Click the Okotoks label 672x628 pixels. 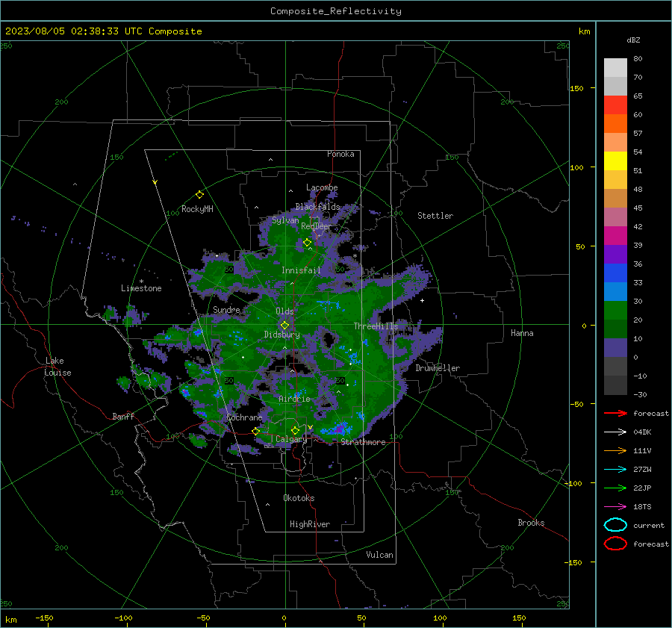click(x=299, y=497)
